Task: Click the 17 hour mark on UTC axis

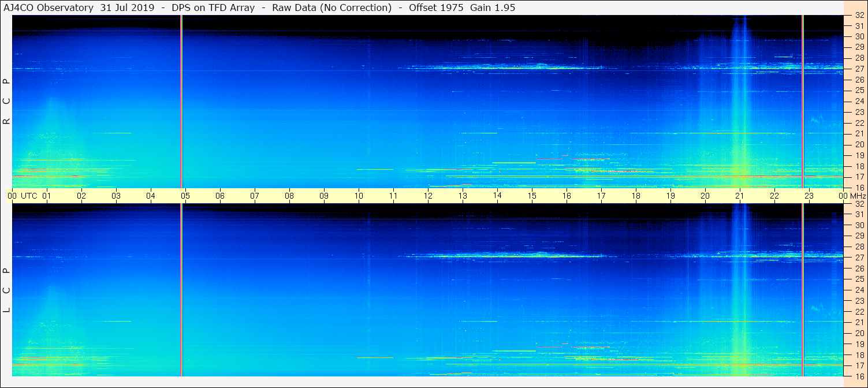Action: [x=601, y=196]
